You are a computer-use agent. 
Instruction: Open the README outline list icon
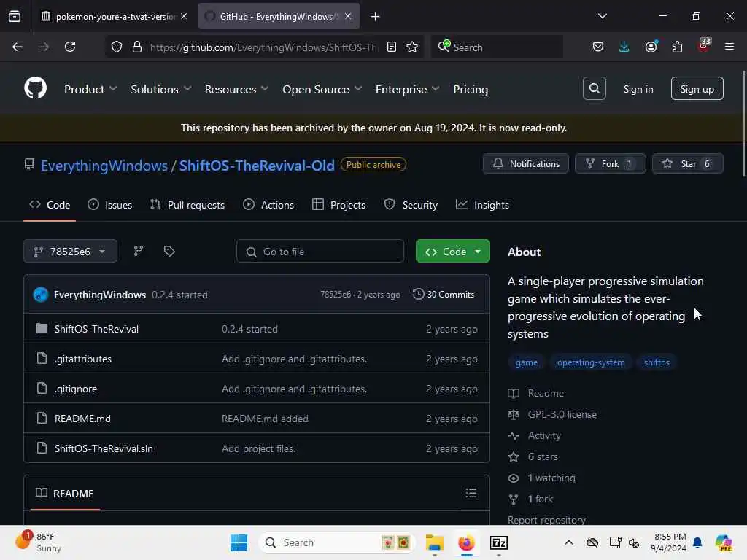click(471, 493)
